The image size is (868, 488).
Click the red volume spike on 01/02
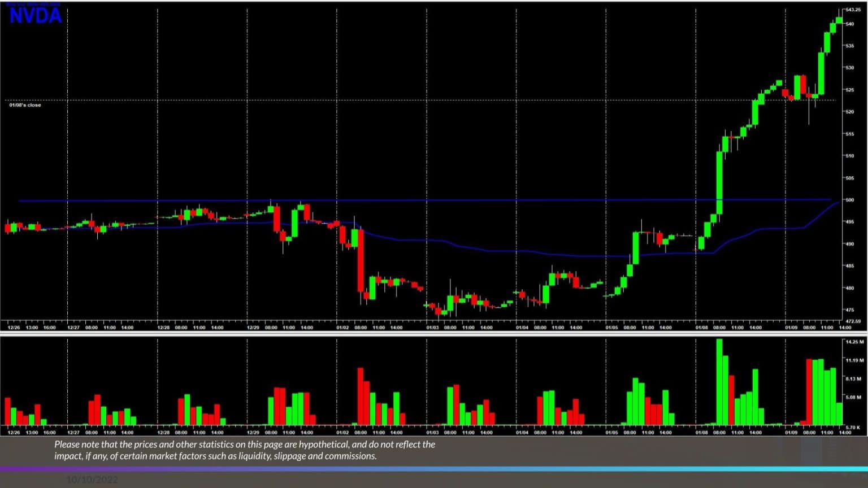click(360, 395)
